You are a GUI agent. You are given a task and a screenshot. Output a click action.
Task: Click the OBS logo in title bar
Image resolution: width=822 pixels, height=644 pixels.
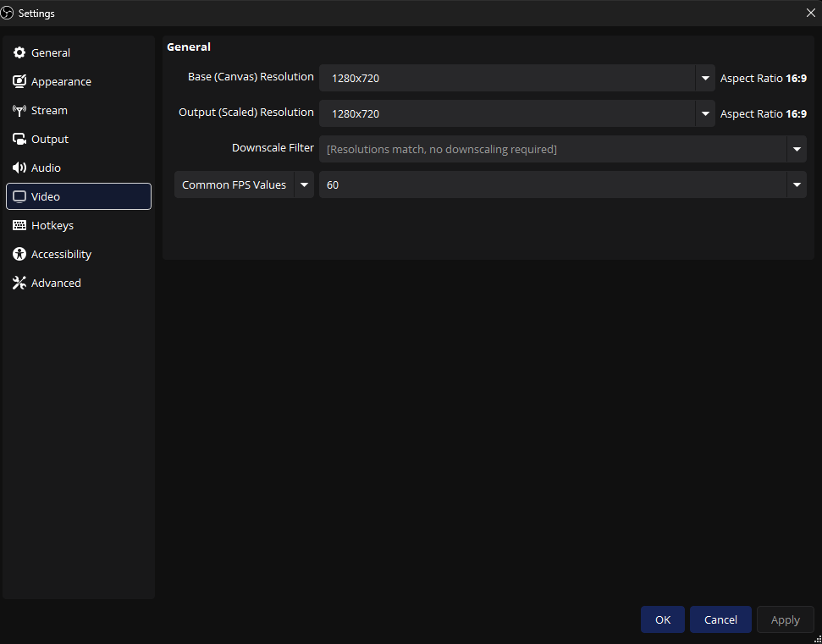8,13
